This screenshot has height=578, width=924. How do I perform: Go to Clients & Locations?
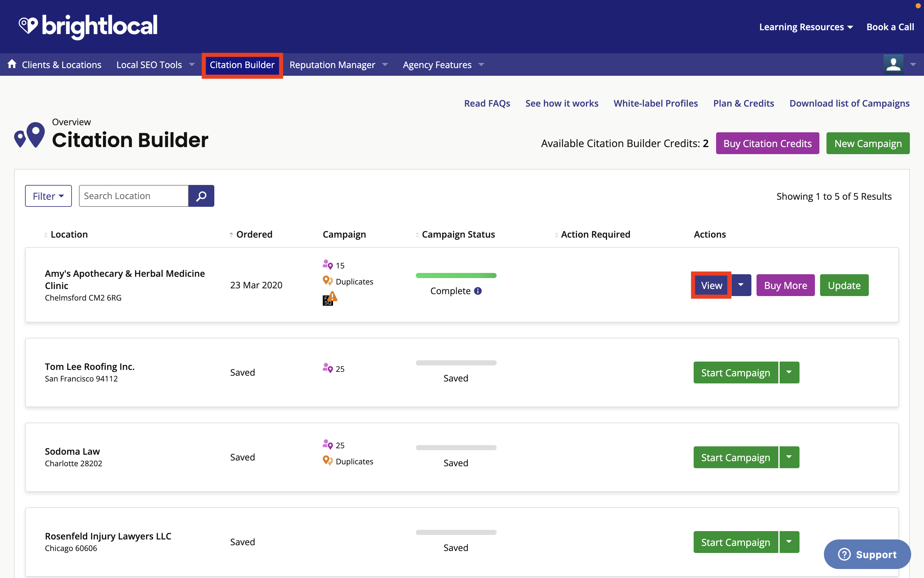coord(62,65)
